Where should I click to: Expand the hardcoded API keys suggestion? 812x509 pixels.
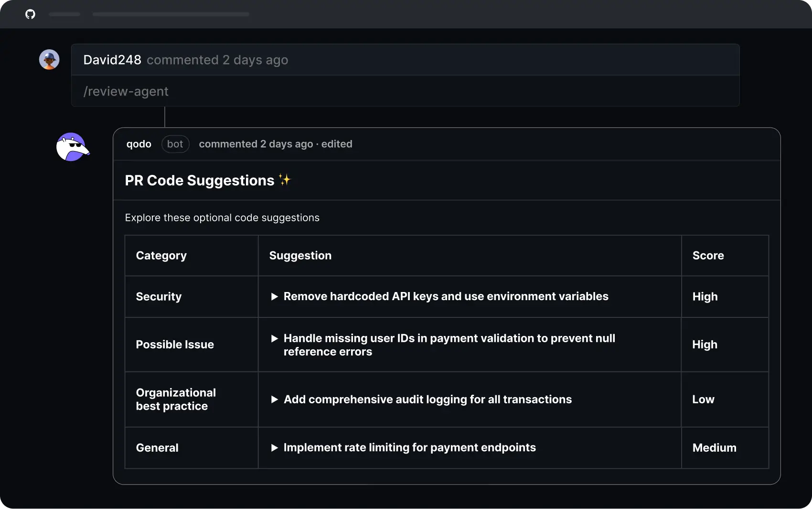click(275, 297)
